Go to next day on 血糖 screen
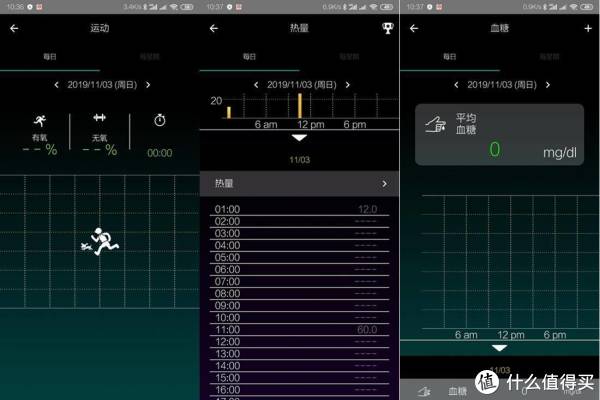Viewport: 600px width, 400px height. point(548,85)
